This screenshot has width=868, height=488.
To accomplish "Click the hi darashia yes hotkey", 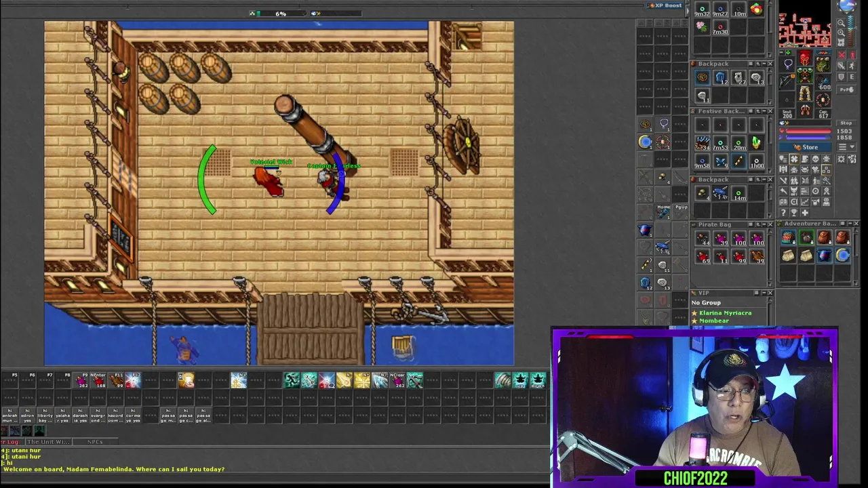I will [x=80, y=415].
